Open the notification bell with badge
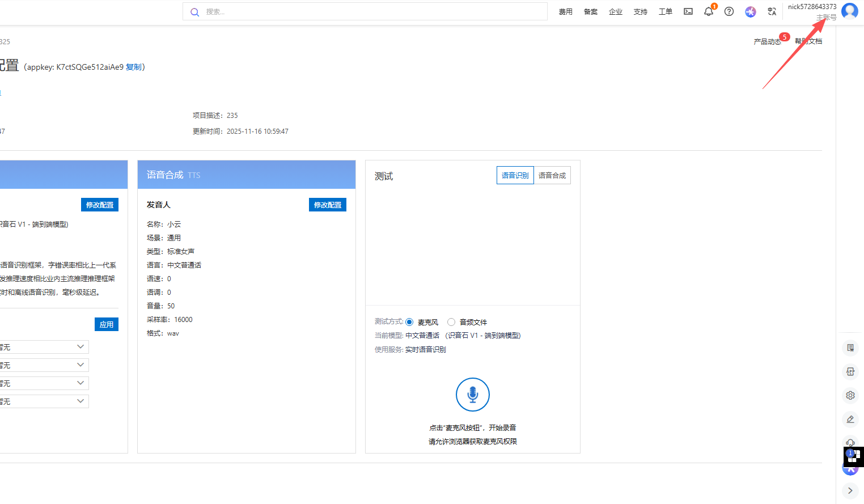The width and height of the screenshot is (864, 504). (x=708, y=11)
